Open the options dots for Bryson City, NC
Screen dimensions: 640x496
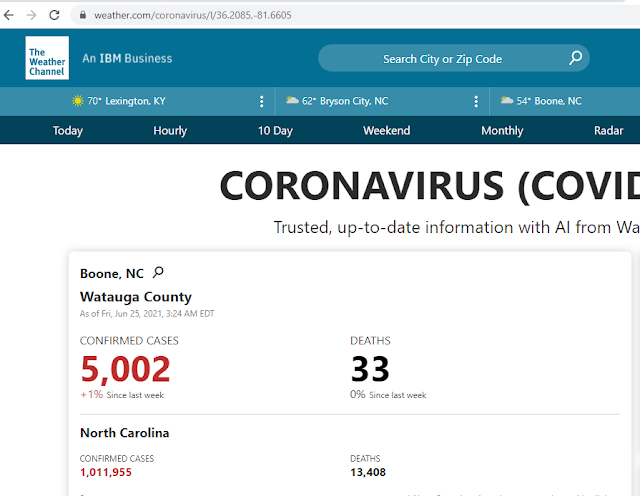tap(476, 101)
